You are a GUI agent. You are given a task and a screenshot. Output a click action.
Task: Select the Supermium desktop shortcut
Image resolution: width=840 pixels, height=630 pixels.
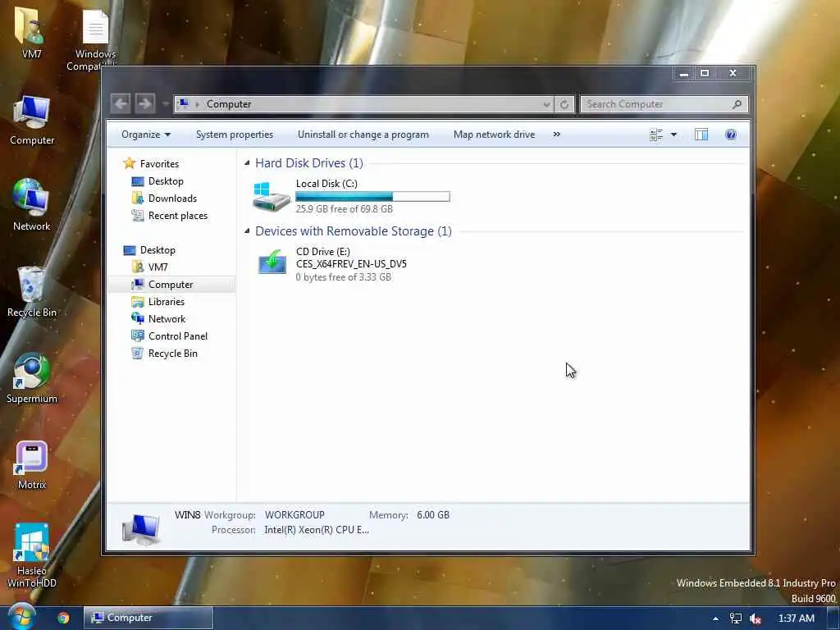[x=32, y=377]
